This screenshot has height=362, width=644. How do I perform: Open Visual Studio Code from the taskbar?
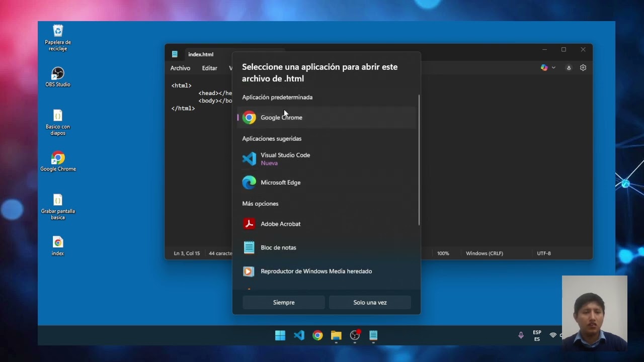299,335
